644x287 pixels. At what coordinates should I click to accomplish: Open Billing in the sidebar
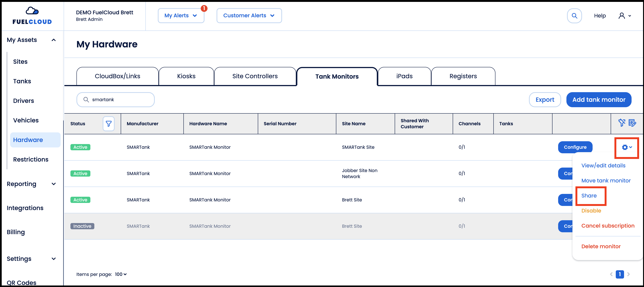(x=16, y=232)
